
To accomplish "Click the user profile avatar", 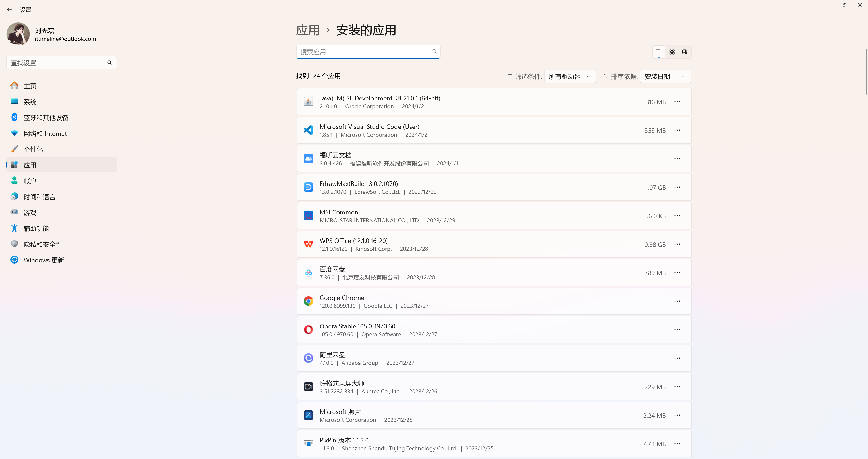I will coord(18,34).
